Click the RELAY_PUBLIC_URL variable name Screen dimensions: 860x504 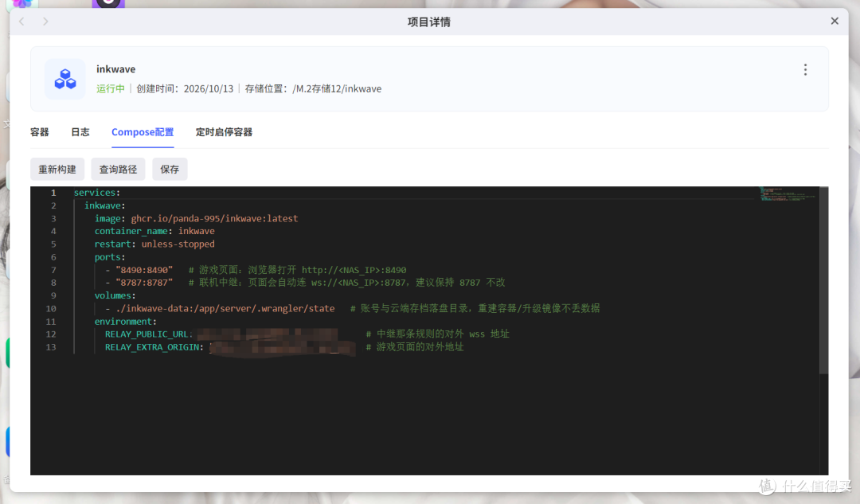pos(147,334)
